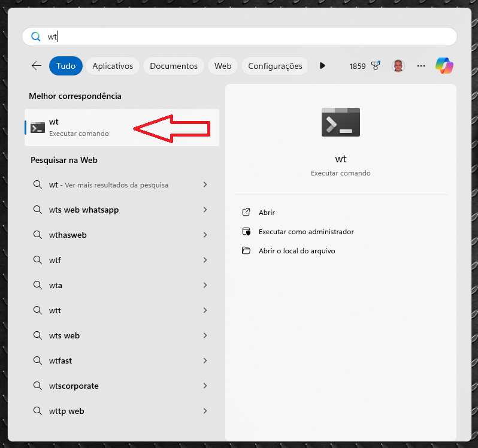The width and height of the screenshot is (478, 448).
Task: Expand chevron for 'wta' suggestion
Action: click(205, 285)
